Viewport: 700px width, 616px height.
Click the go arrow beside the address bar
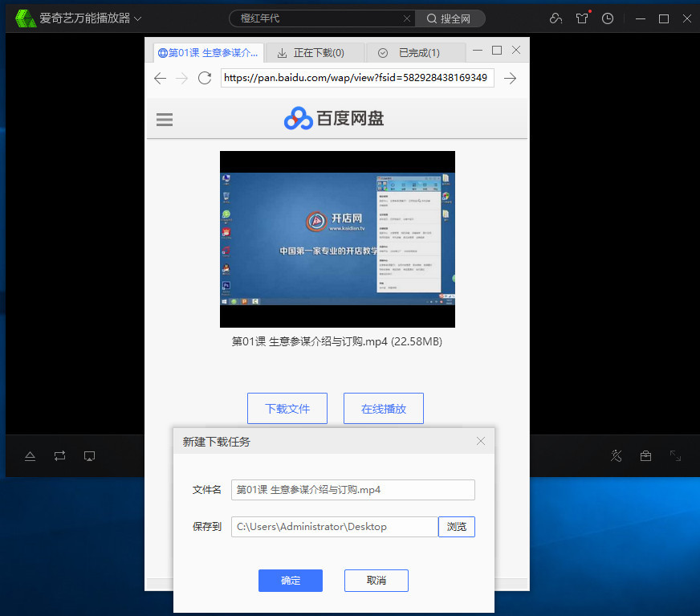(510, 78)
